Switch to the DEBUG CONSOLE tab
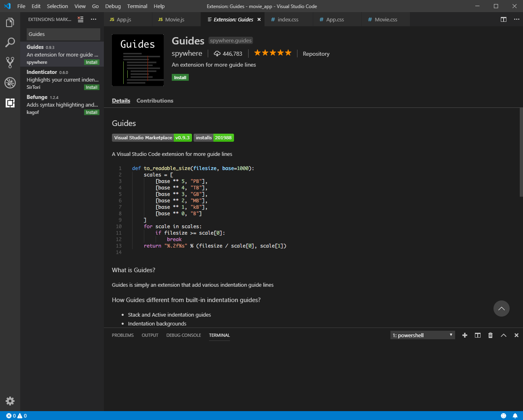The height and width of the screenshot is (420, 523). [x=183, y=335]
